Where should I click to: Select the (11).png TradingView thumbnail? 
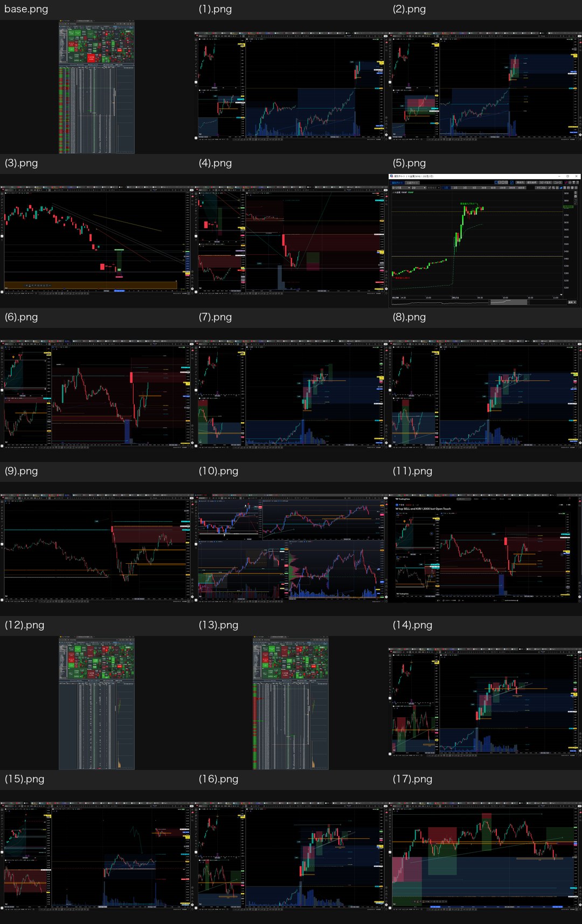point(485,549)
